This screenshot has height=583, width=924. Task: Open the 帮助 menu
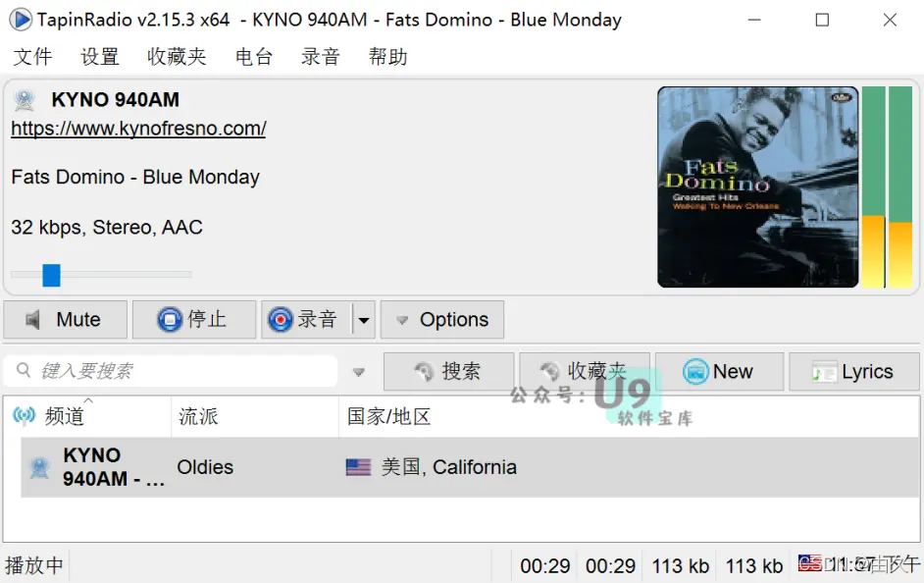387,57
